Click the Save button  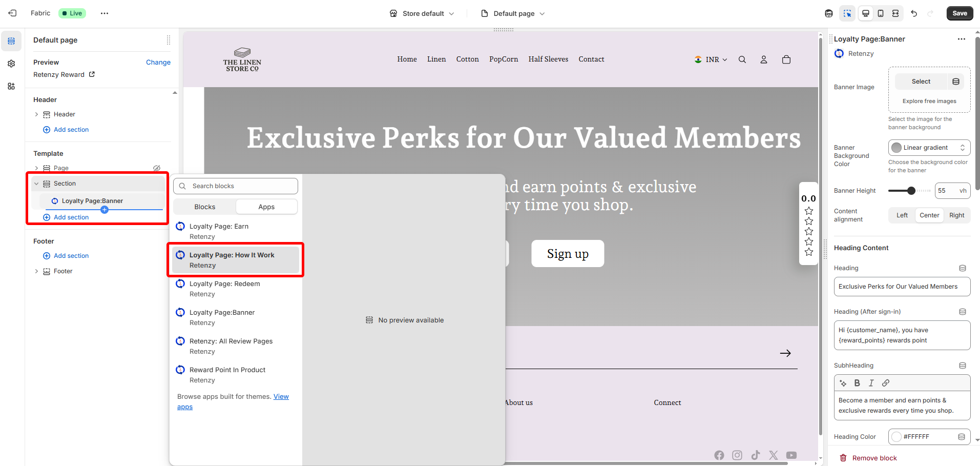(960, 13)
